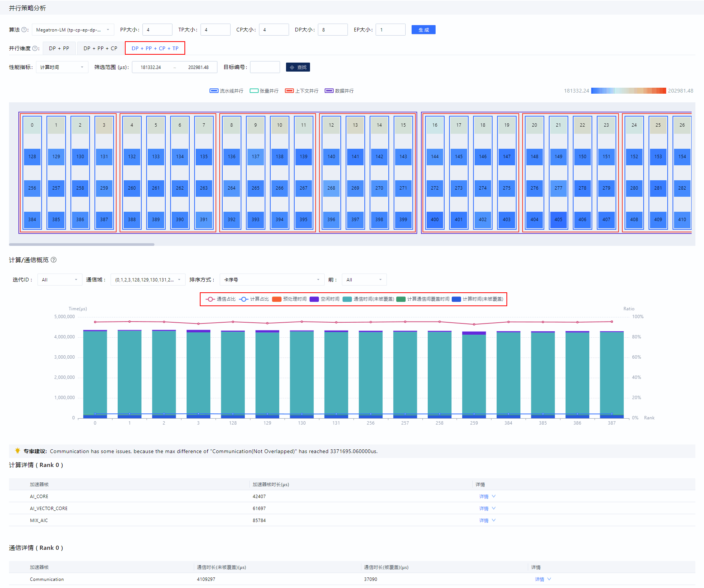Click the 上下文并行 red legend icon
The width and height of the screenshot is (704, 588).
click(289, 91)
